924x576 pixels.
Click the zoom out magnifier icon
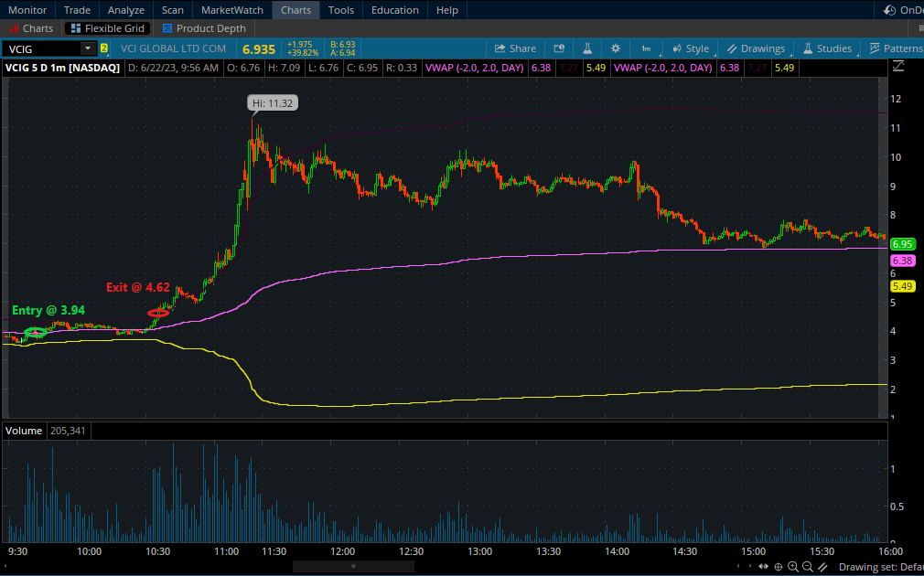click(x=807, y=567)
